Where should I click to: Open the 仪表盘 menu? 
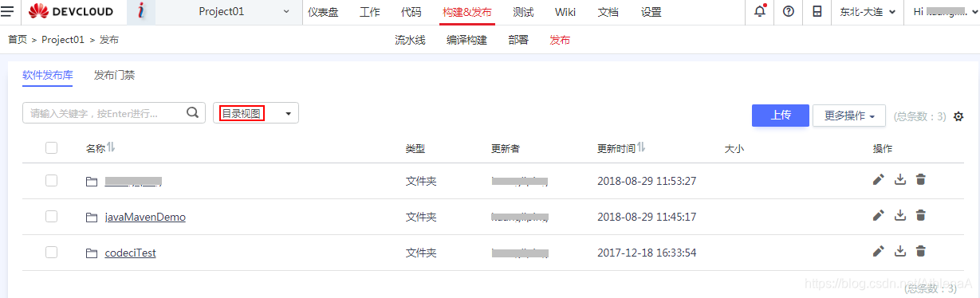[x=324, y=12]
